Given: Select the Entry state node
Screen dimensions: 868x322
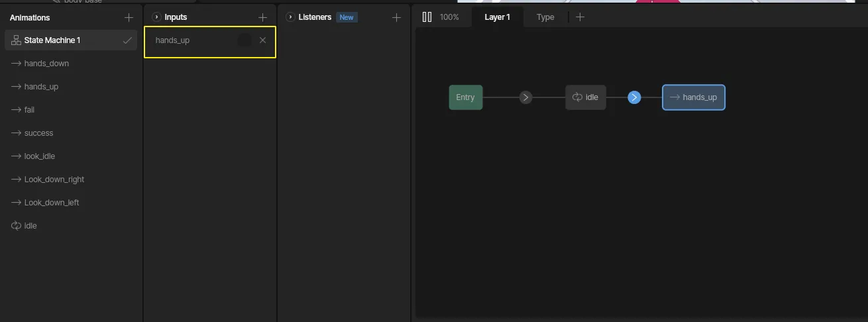Looking at the screenshot, I should click(x=465, y=97).
